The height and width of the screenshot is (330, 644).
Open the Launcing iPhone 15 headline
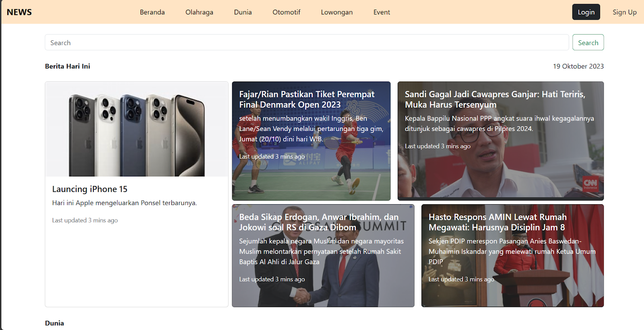[x=90, y=189]
